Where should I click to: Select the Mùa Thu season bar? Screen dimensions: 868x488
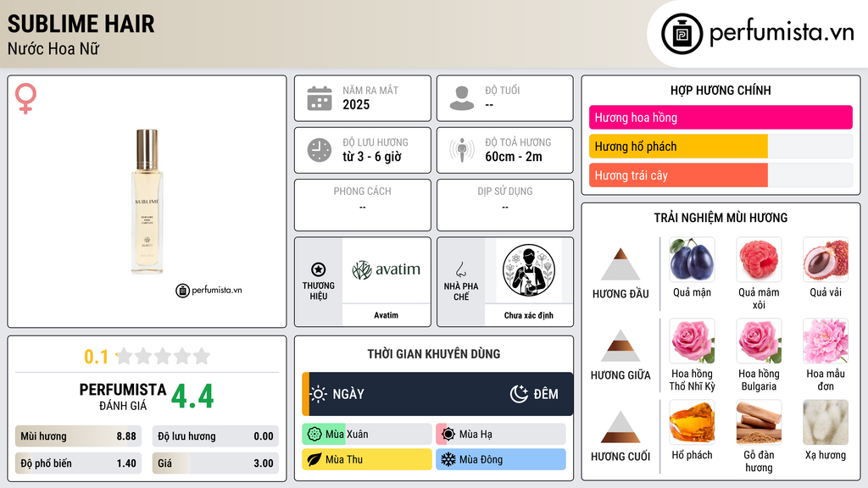coord(366,459)
